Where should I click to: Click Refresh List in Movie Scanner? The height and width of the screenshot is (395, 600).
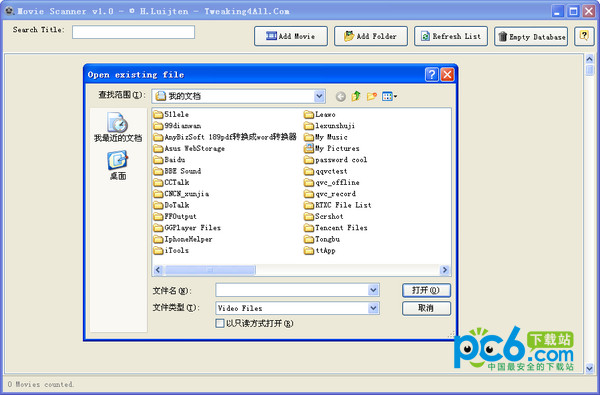point(451,36)
